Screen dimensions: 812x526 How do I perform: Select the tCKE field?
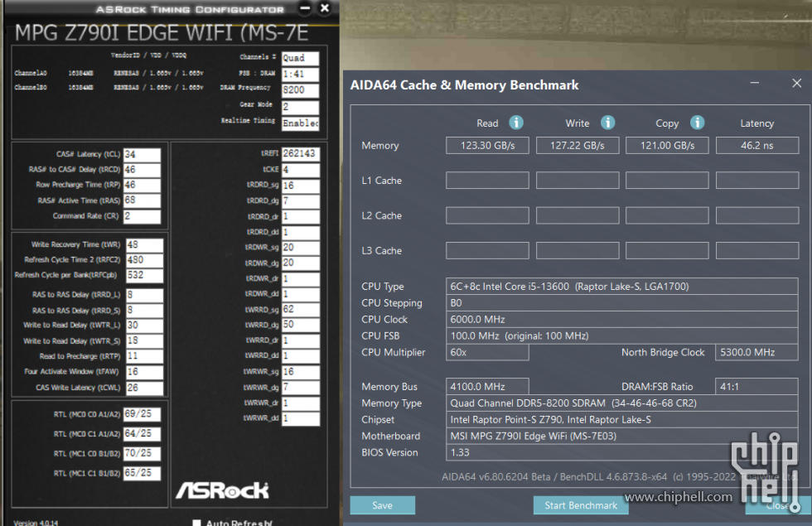pos(300,170)
